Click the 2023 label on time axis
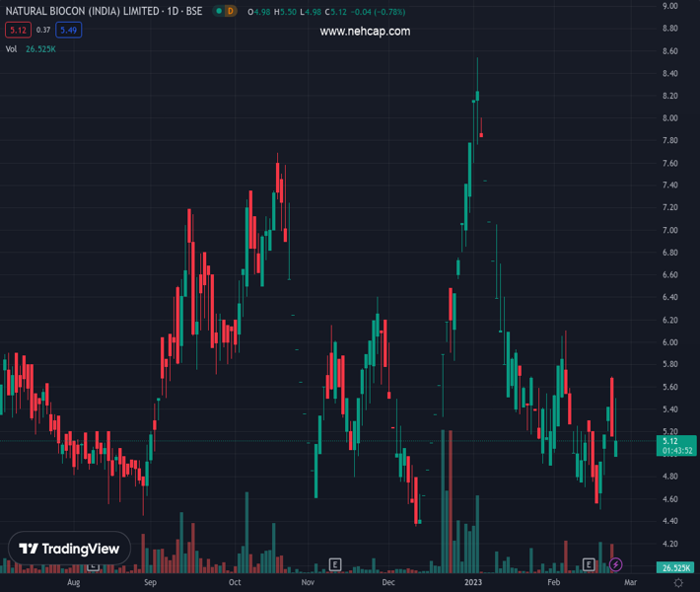Screen dimensions: 700x592 coord(476,583)
